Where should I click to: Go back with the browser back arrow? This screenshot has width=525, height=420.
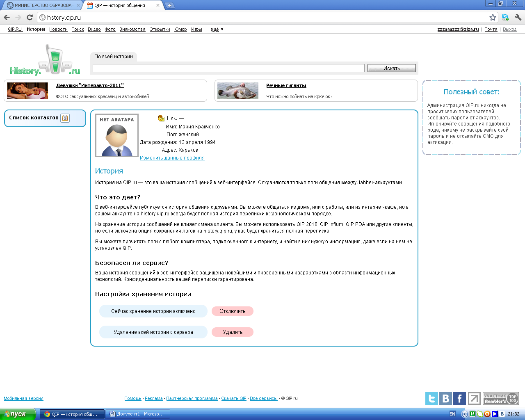pos(7,17)
